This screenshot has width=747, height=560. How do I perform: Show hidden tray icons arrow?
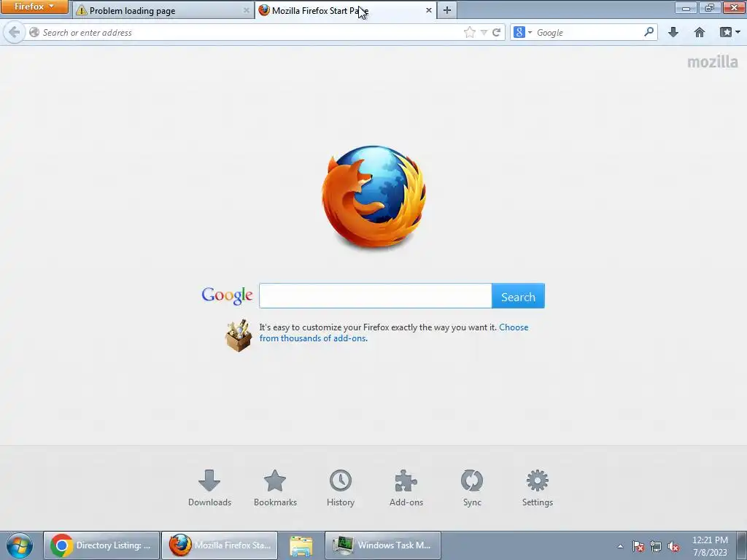[620, 546]
